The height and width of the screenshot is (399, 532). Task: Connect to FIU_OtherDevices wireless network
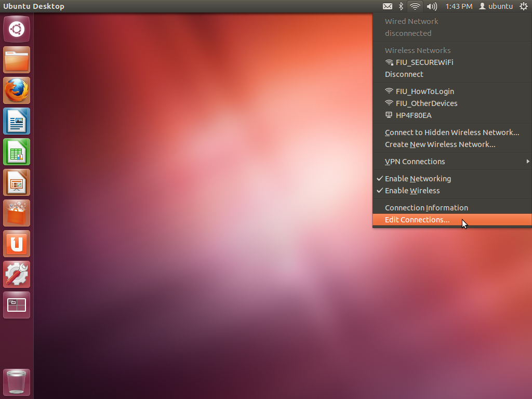tap(426, 103)
